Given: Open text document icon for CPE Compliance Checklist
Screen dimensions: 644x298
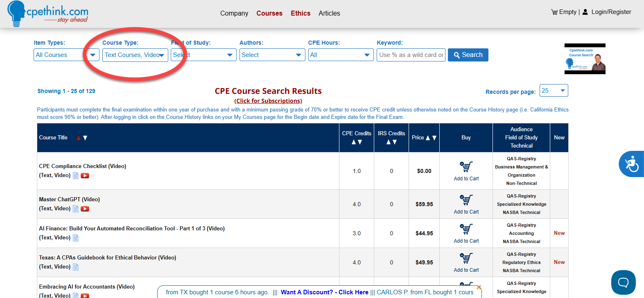Looking at the screenshot, I should point(75,175).
